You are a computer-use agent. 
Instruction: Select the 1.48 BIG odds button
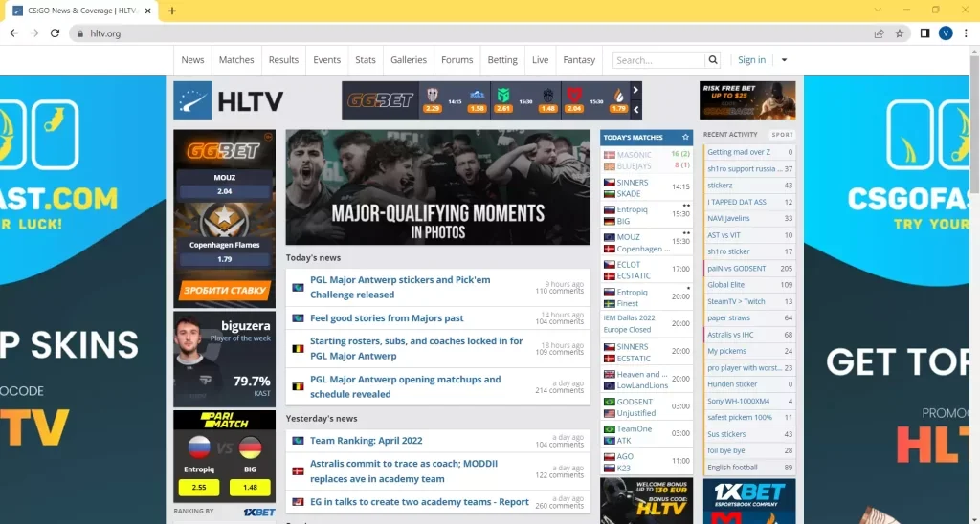(x=250, y=487)
